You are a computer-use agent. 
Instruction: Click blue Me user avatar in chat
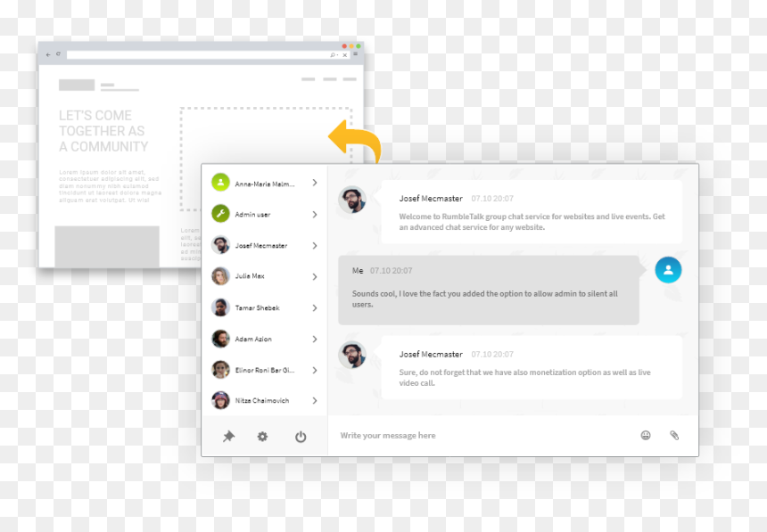pos(668,270)
